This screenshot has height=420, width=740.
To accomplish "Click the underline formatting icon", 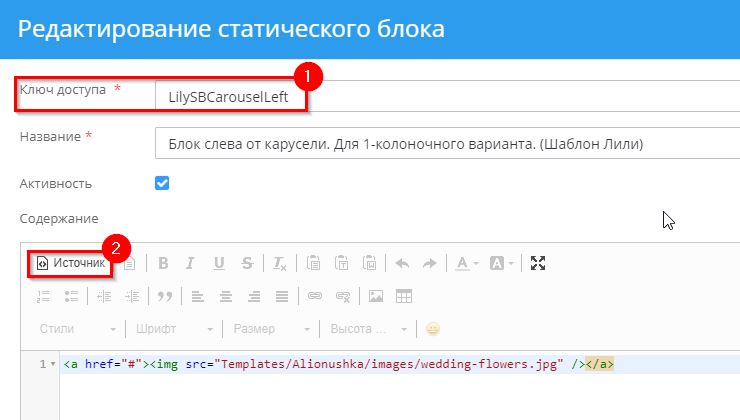I will coord(219,264).
